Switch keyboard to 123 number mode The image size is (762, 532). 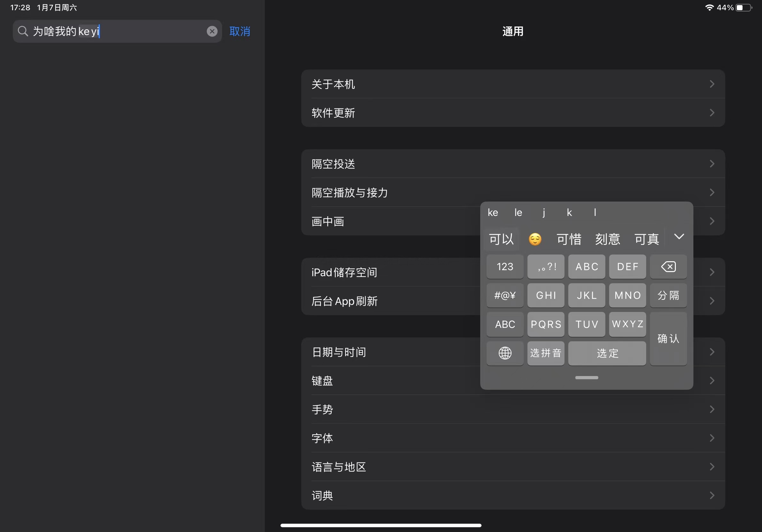coord(505,267)
